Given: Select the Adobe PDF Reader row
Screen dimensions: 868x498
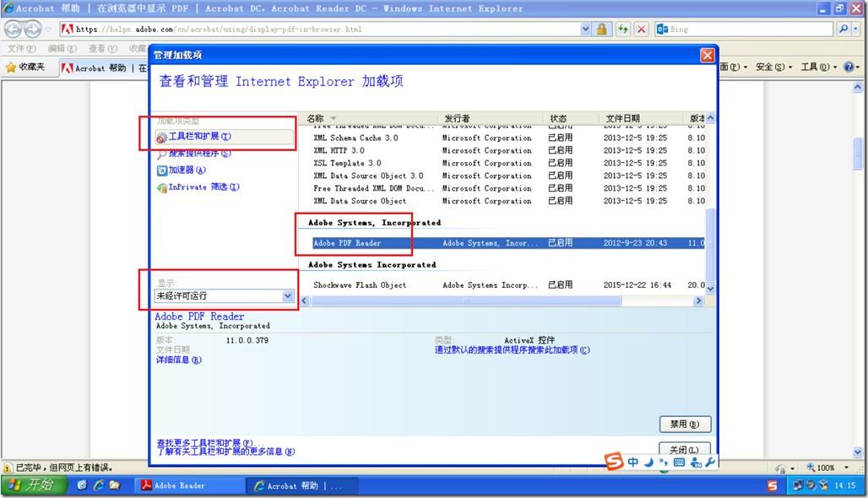Looking at the screenshot, I should 508,243.
